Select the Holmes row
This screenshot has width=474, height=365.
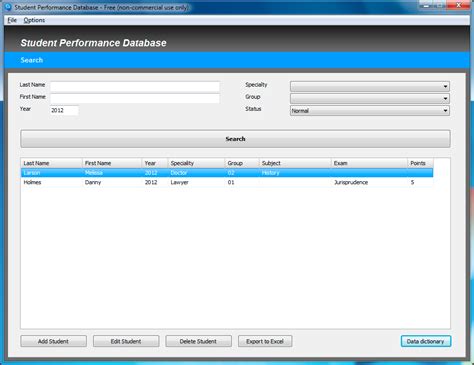tap(227, 182)
